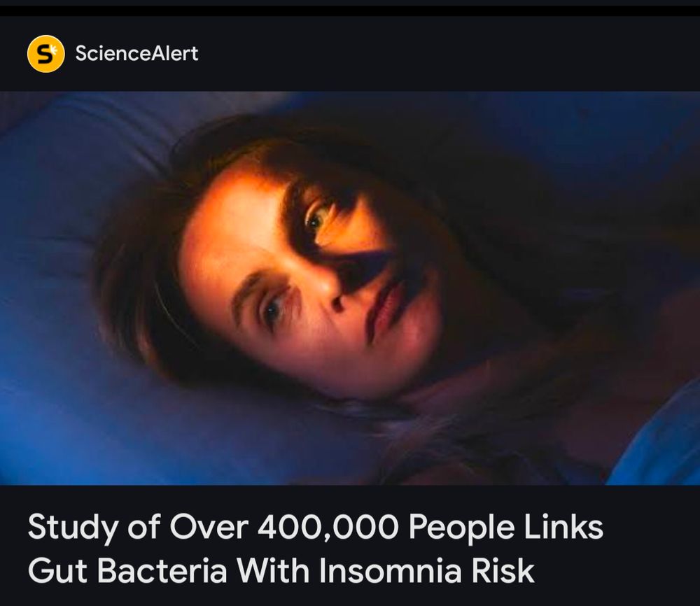700x606 pixels.
Task: Click the number '400,000' in the headline
Action: [x=328, y=526]
